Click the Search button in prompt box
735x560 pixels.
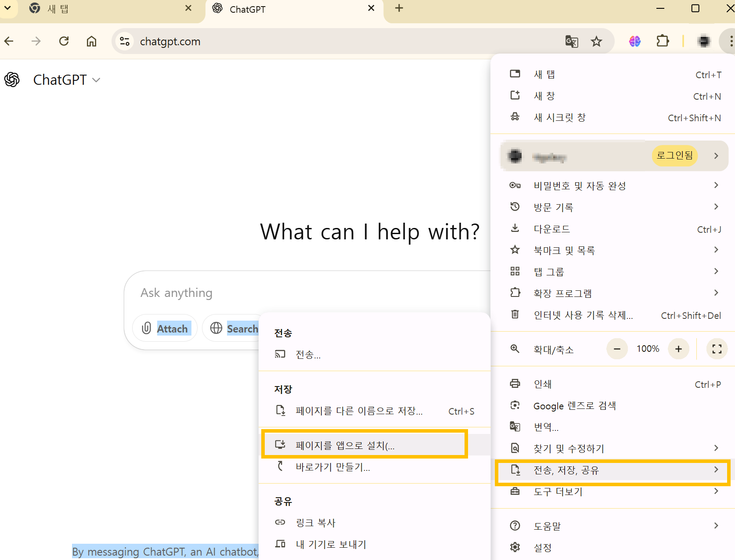click(231, 328)
